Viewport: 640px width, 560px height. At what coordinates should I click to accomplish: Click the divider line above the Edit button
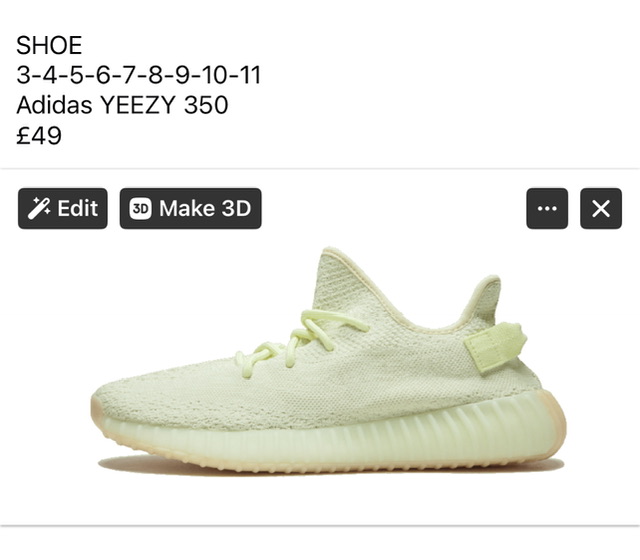pyautogui.click(x=320, y=168)
